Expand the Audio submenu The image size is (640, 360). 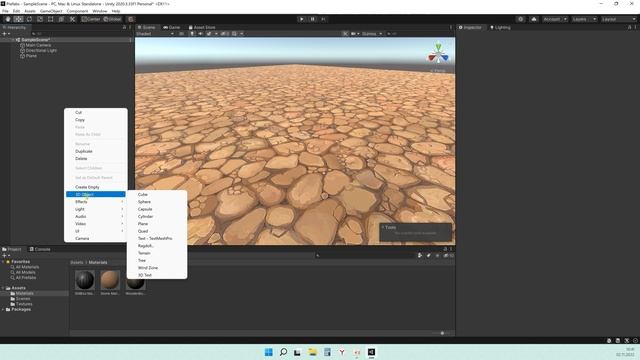96,217
